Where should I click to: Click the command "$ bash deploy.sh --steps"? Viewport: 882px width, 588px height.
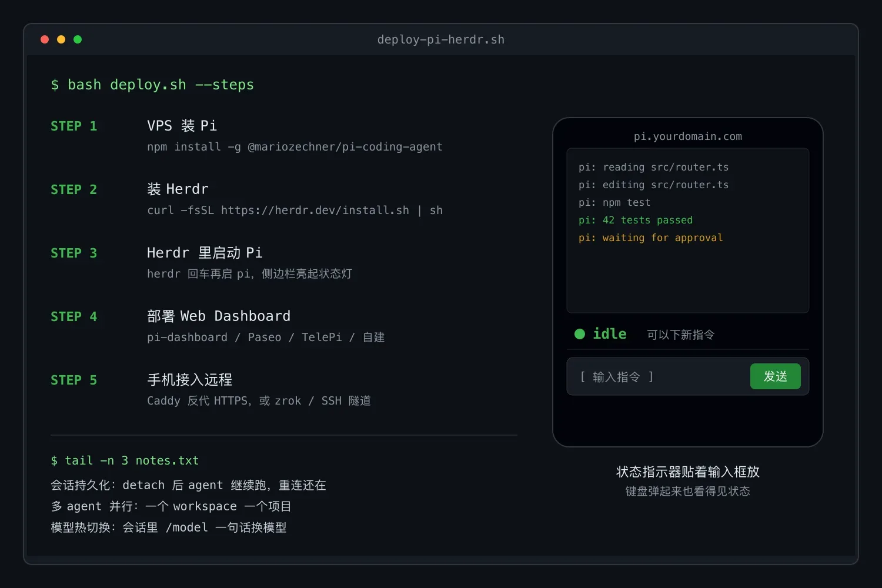click(x=152, y=85)
